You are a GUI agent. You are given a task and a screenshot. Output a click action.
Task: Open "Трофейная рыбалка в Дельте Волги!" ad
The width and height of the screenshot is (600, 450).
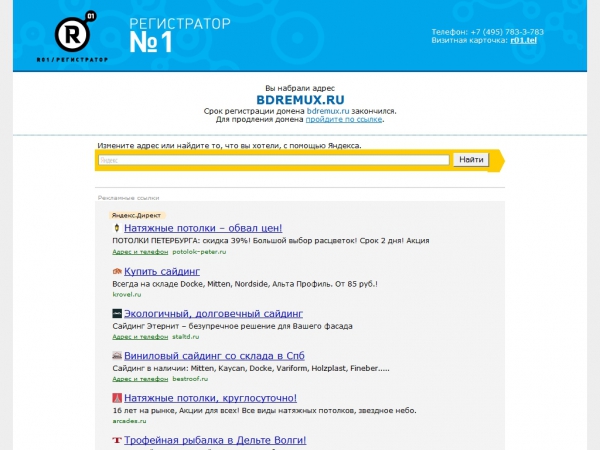[215, 440]
